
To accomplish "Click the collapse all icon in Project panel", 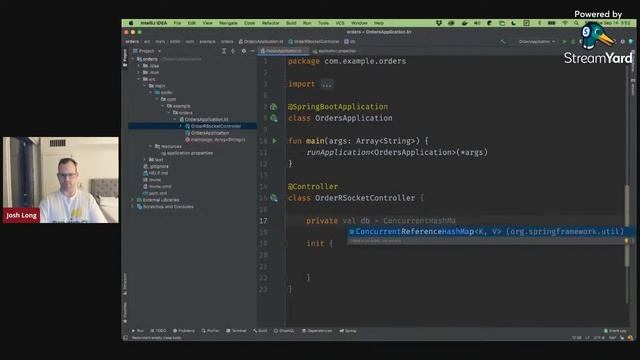I will tap(233, 51).
